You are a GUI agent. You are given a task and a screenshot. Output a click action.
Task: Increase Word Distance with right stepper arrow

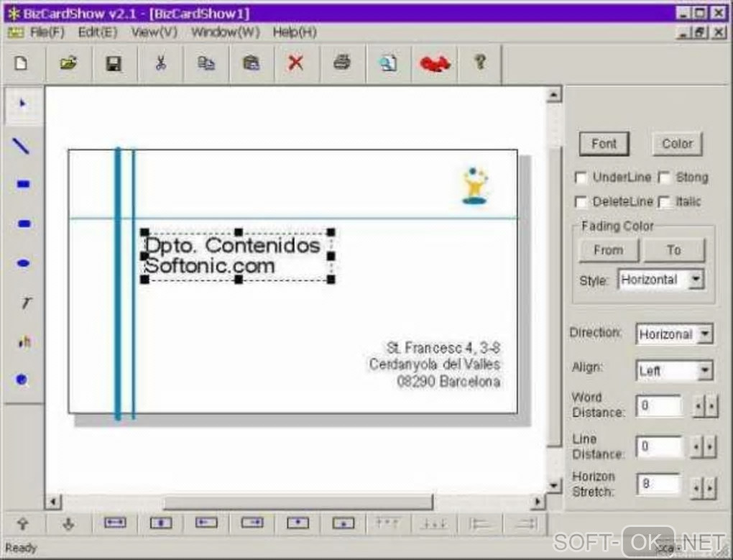click(711, 406)
